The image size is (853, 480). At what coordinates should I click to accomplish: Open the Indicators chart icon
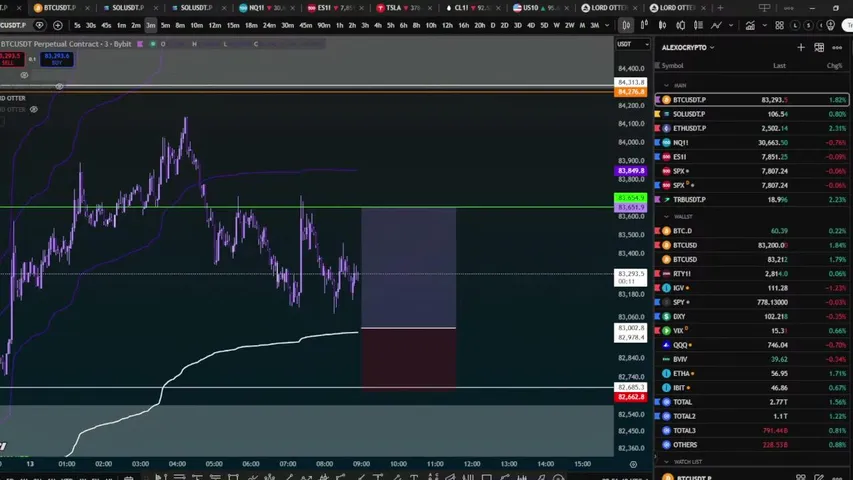(750, 25)
